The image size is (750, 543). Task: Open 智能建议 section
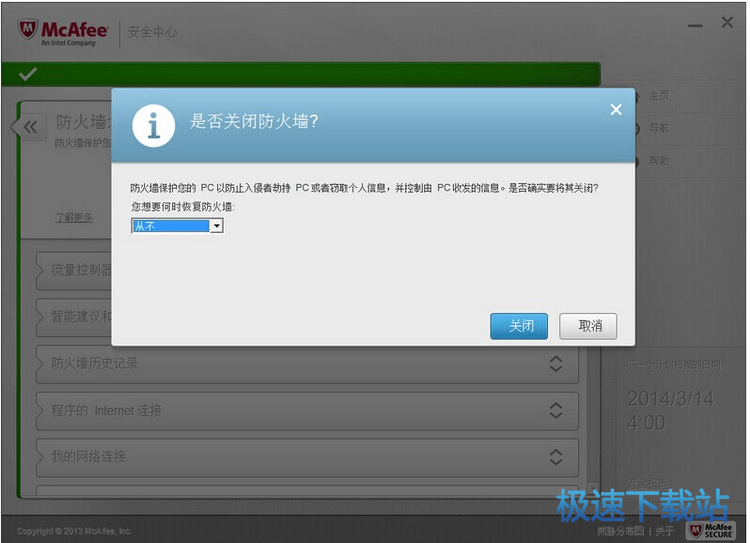(74, 317)
